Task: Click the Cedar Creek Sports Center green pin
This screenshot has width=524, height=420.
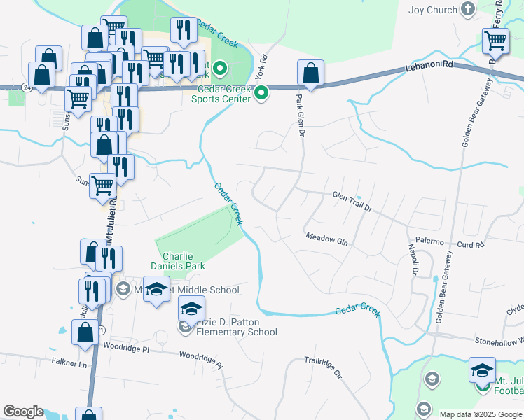Action: (261, 92)
